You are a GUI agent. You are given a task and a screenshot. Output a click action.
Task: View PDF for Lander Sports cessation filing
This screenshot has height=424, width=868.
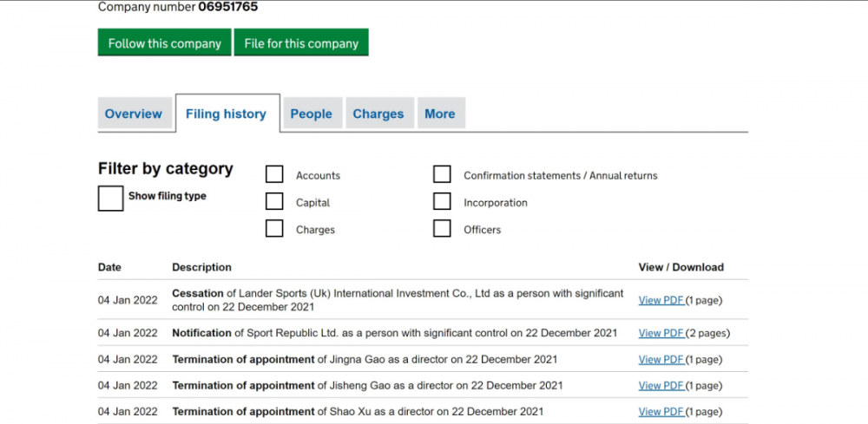[661, 300]
